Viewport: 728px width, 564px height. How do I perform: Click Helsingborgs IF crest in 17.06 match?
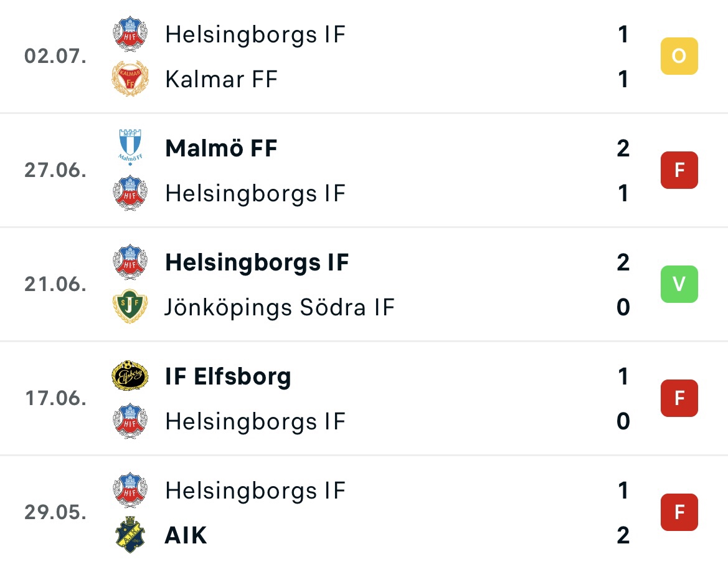(130, 421)
